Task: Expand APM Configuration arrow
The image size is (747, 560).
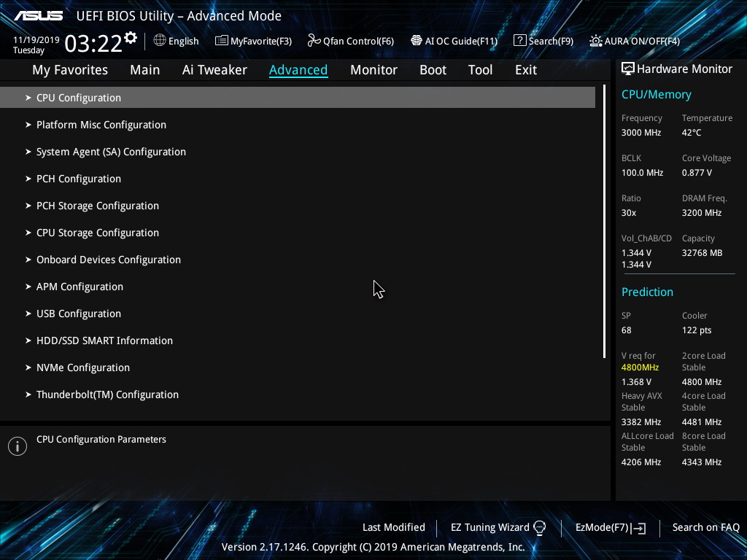Action: (x=28, y=287)
